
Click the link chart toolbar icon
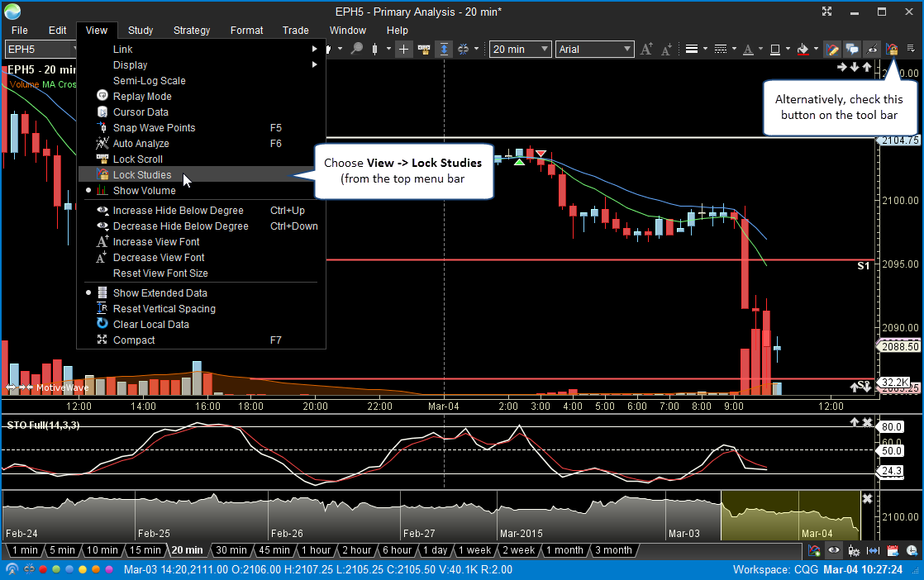(463, 49)
